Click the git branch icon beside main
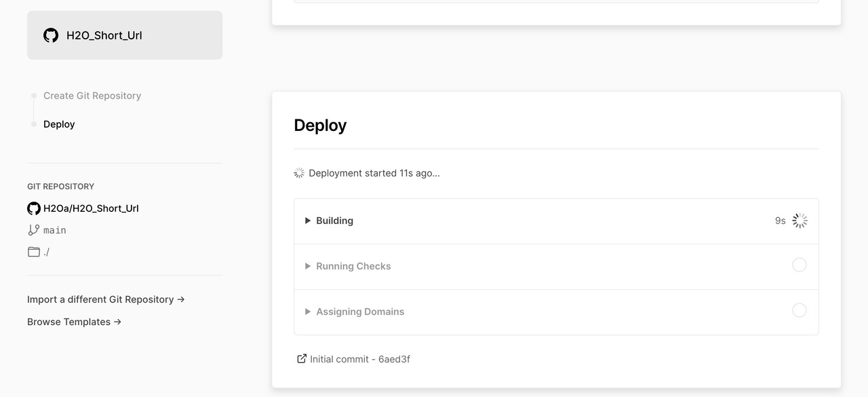 pos(34,230)
